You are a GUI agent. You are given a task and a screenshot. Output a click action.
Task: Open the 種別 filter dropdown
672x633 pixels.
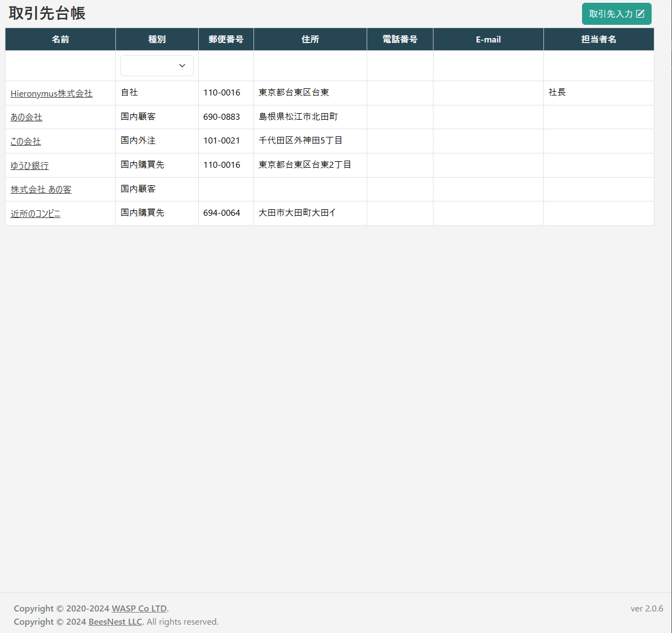pos(157,66)
